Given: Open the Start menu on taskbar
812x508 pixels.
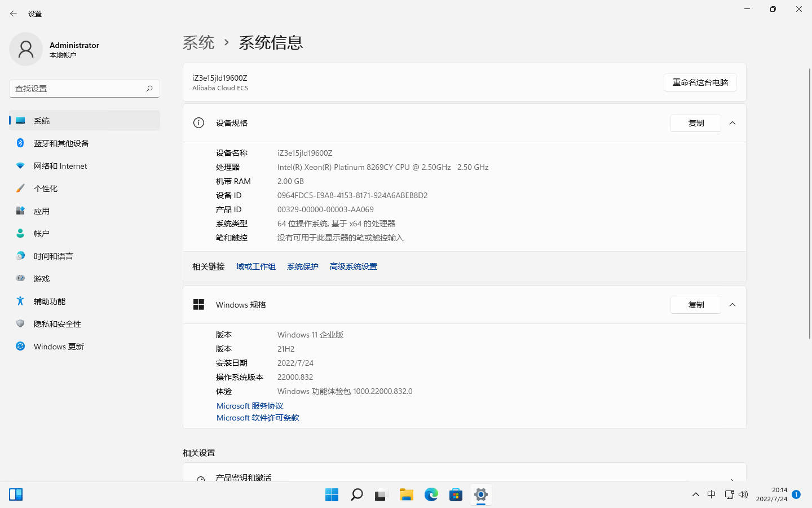Looking at the screenshot, I should point(332,495).
